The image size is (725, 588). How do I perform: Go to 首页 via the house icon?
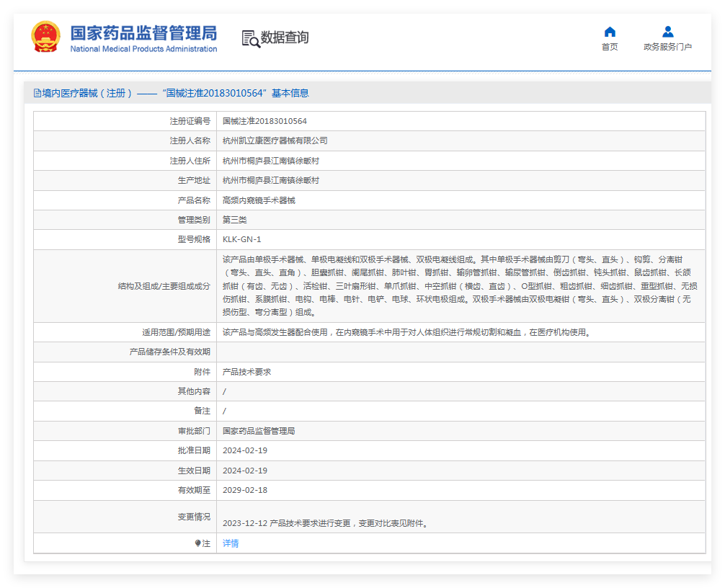(x=610, y=32)
